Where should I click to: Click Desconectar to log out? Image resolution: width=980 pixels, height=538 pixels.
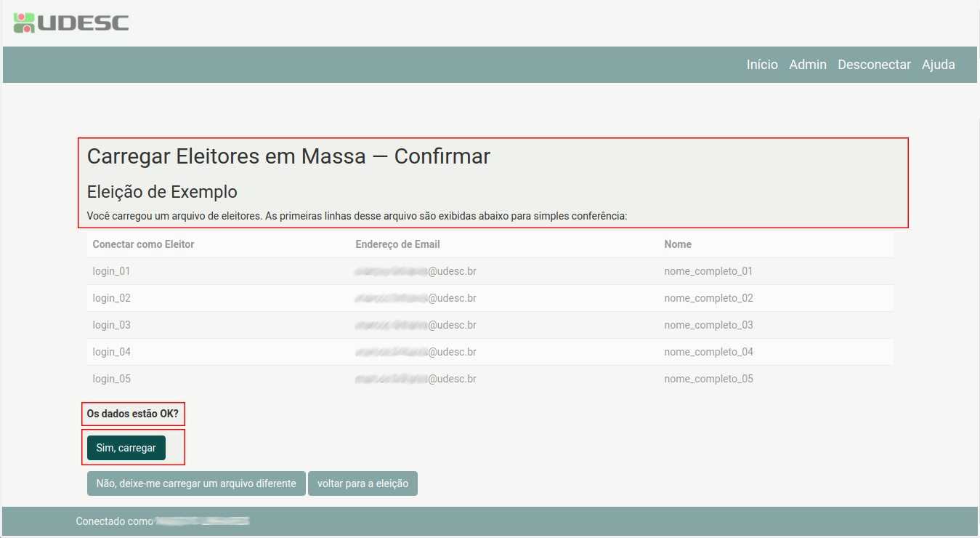[x=874, y=65]
